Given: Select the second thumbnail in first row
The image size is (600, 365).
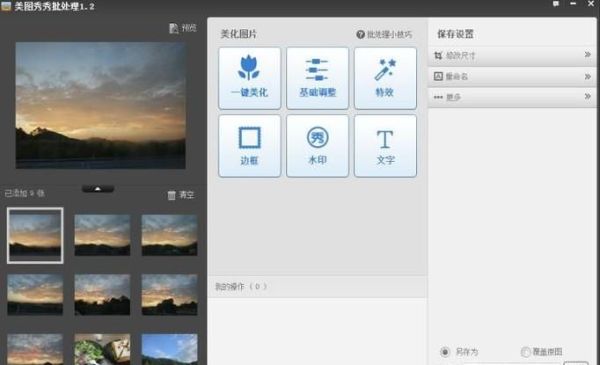Looking at the screenshot, I should pyautogui.click(x=102, y=235).
